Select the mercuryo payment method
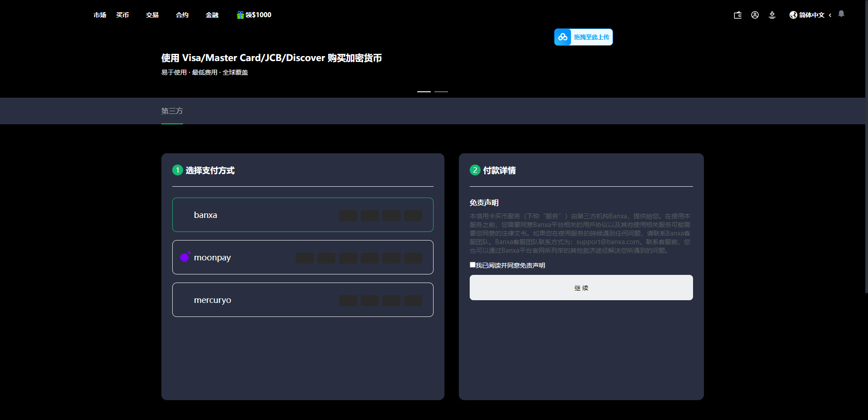Image resolution: width=868 pixels, height=420 pixels. (x=302, y=299)
